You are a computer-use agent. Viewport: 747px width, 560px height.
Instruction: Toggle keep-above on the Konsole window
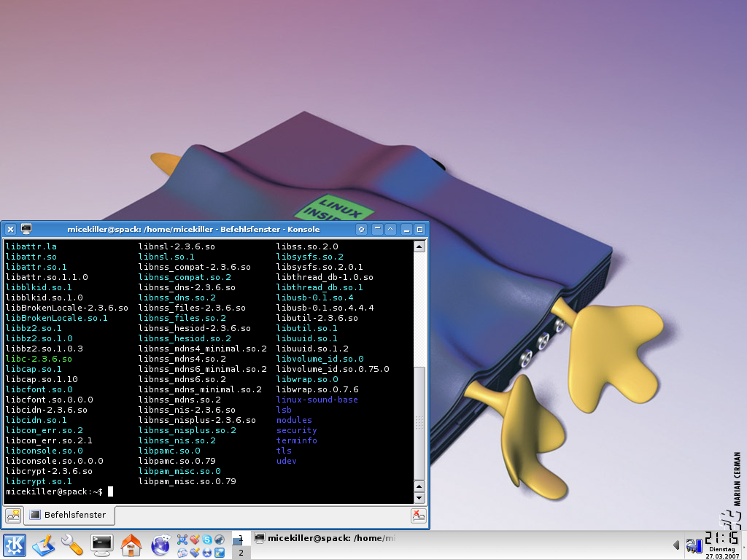[x=390, y=229]
